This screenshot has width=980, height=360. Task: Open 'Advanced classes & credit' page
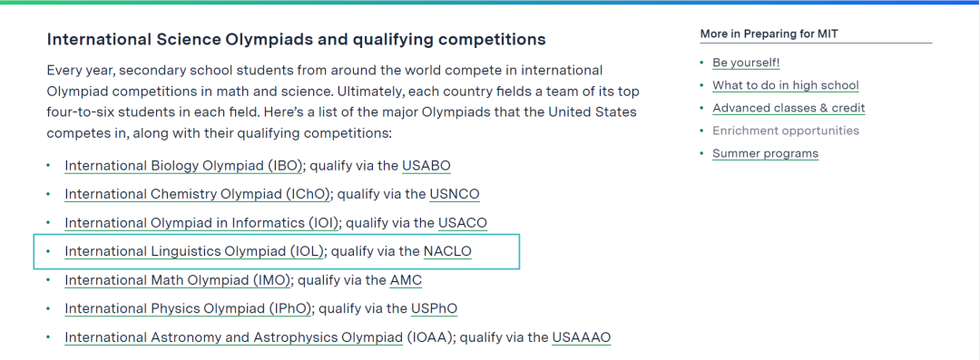[789, 108]
